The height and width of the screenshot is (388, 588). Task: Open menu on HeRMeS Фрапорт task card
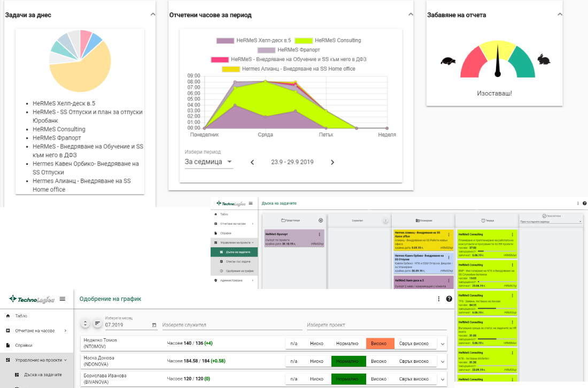coord(320,234)
